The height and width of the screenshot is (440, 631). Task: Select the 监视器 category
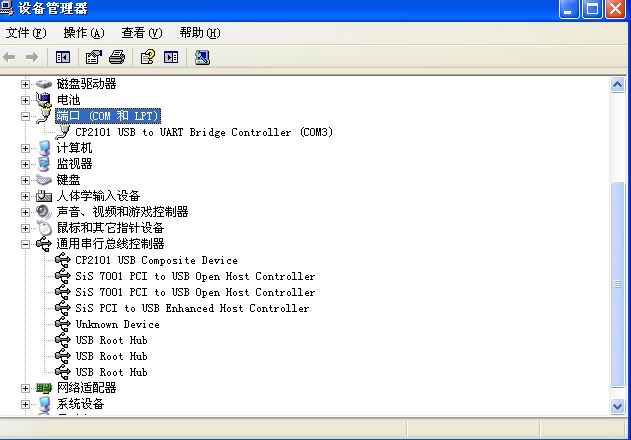click(x=74, y=164)
